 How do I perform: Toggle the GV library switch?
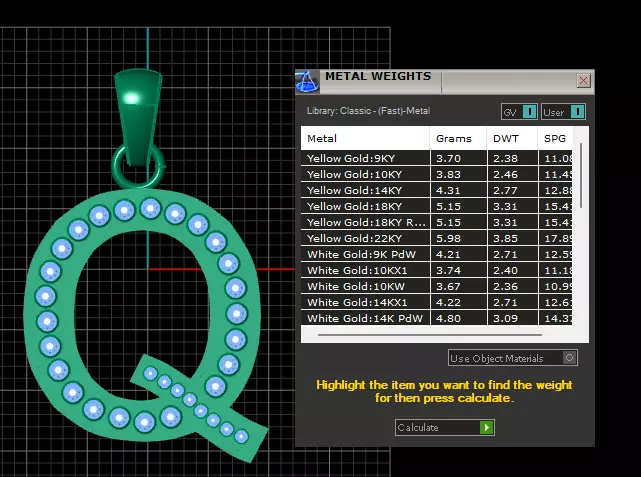(519, 112)
